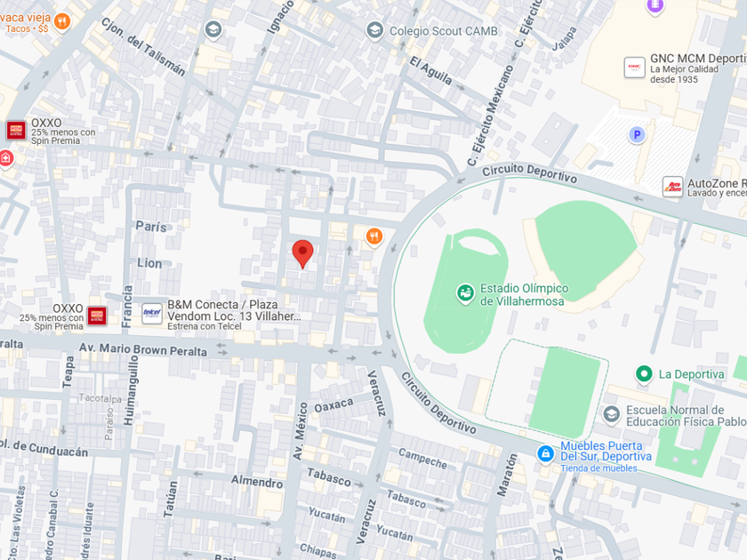
Task: Click the orange restaurant marker beside the pin
Action: pyautogui.click(x=374, y=236)
